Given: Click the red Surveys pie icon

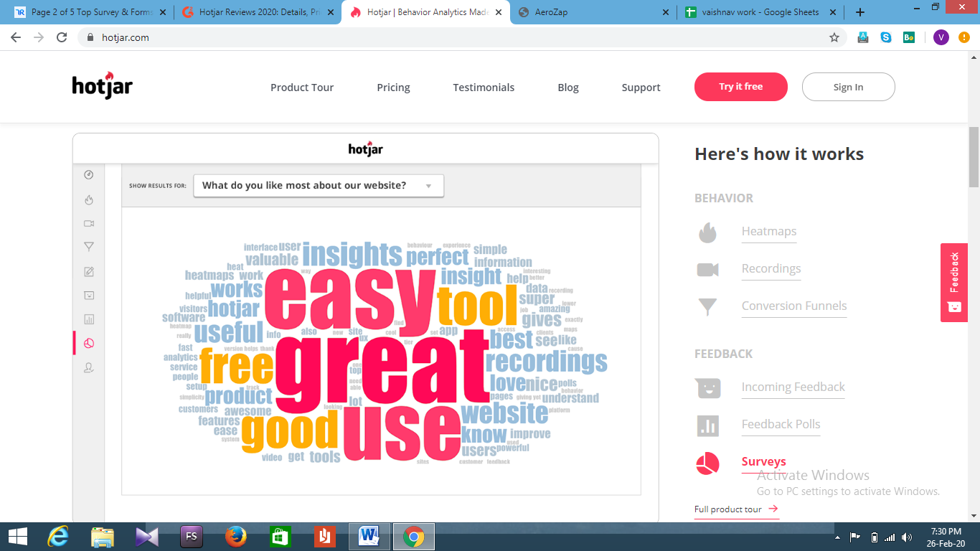Looking at the screenshot, I should click(707, 463).
